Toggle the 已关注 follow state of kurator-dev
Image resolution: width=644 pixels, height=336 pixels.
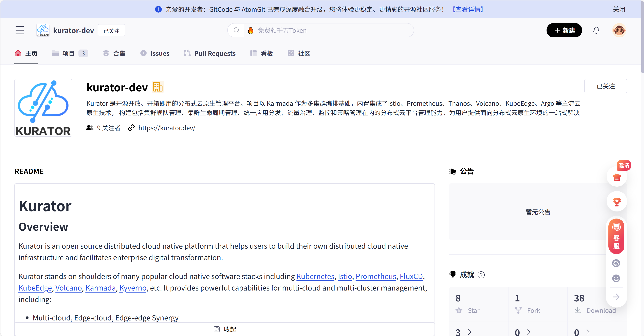111,30
